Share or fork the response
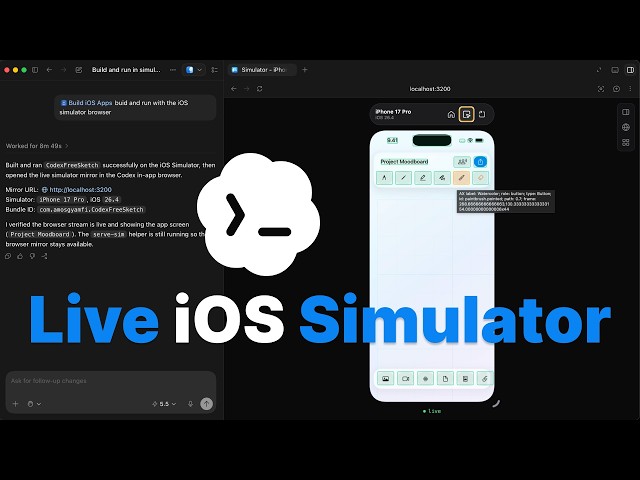The image size is (640, 480). (44, 256)
